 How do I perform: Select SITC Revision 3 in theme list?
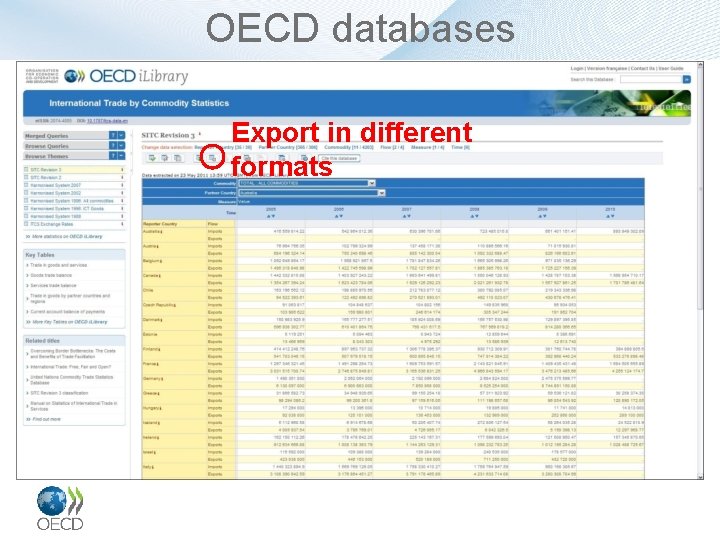click(x=46, y=170)
